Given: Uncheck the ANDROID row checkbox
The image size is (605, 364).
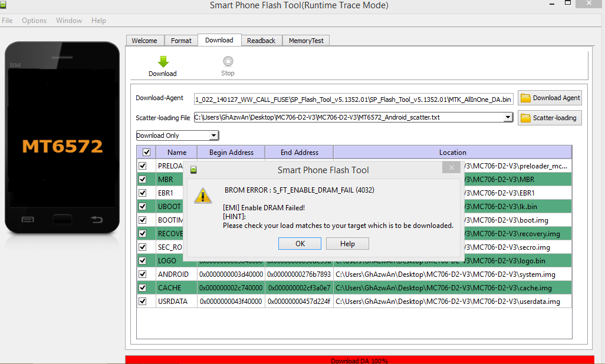Looking at the screenshot, I should (x=143, y=274).
